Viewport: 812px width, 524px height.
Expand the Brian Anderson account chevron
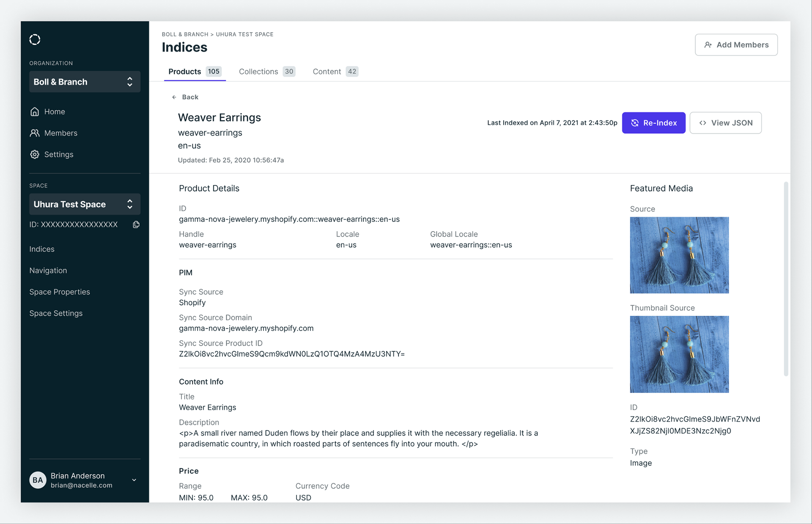pos(134,480)
